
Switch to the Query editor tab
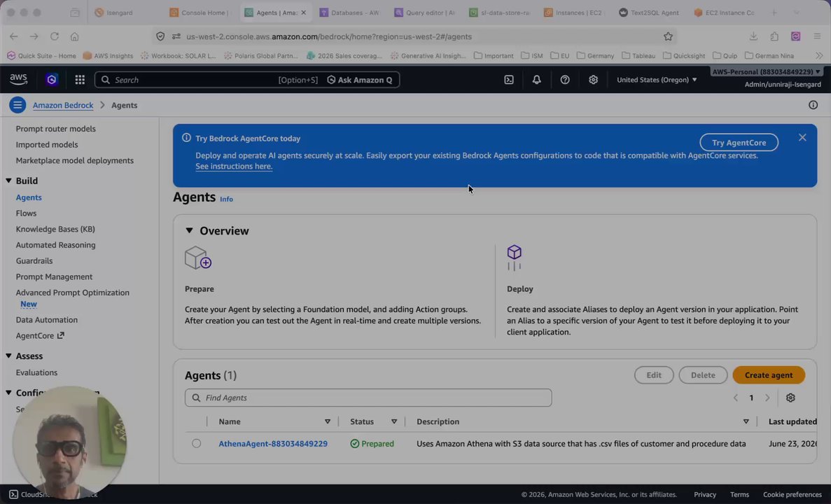coord(425,12)
